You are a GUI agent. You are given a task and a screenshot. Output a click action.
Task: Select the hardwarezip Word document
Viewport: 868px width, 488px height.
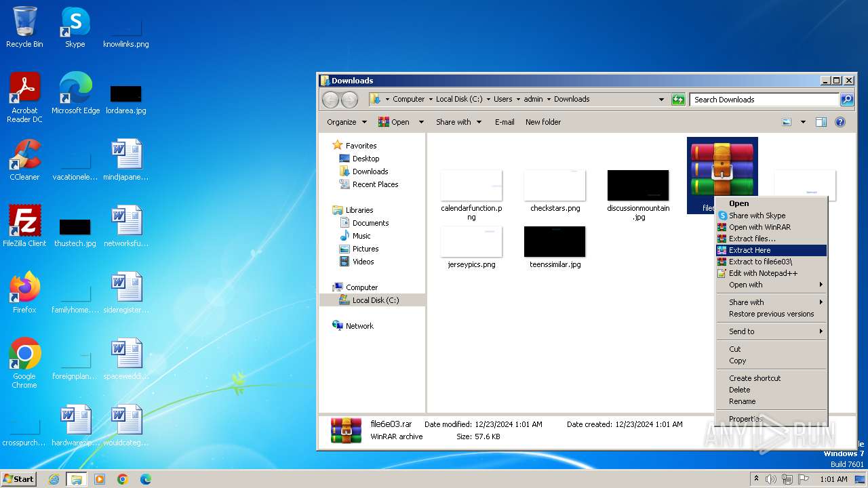pos(75,426)
